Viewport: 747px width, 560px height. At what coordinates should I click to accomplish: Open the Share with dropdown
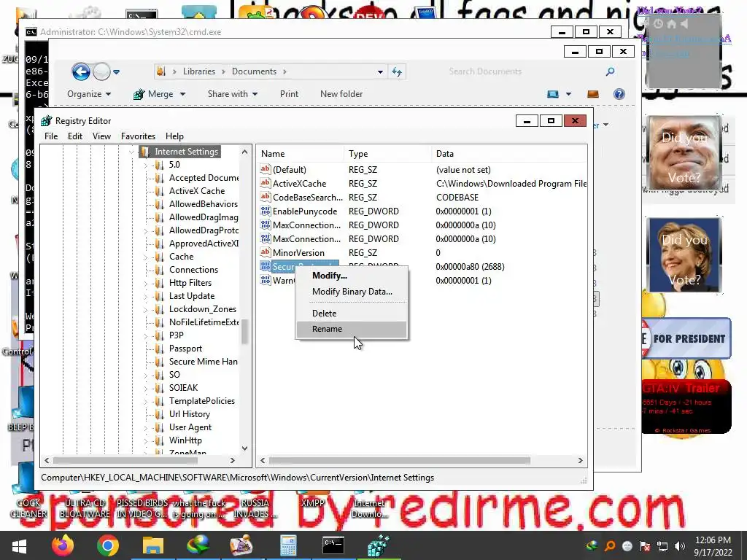(x=233, y=94)
